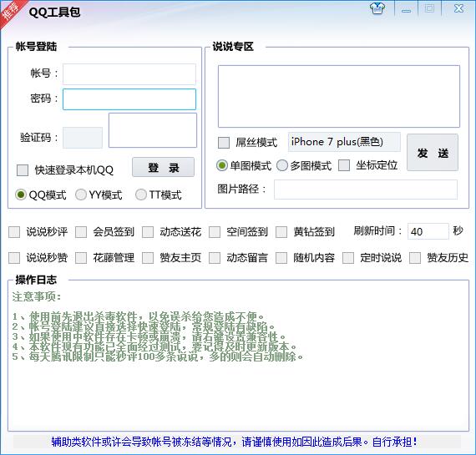Minimize the QQ工具包 window
The width and height of the screenshot is (476, 455).
pyautogui.click(x=406, y=10)
